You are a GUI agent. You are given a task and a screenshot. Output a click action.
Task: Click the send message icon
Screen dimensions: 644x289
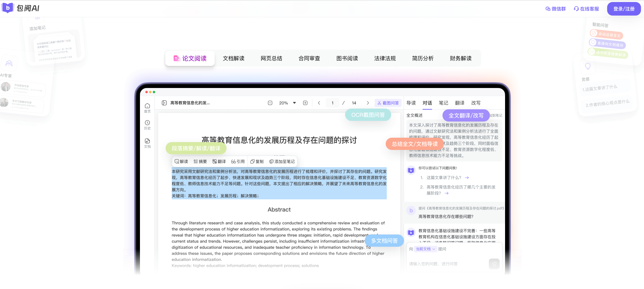(494, 264)
